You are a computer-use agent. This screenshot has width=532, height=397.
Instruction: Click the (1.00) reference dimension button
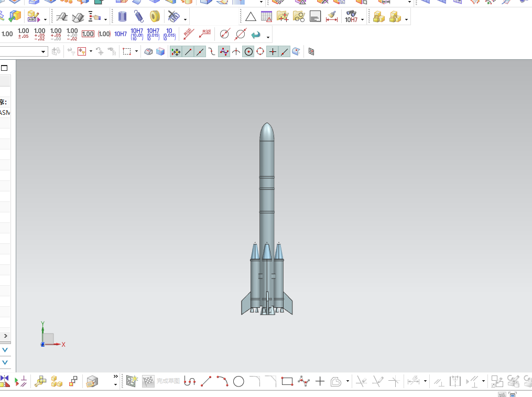[x=104, y=34]
